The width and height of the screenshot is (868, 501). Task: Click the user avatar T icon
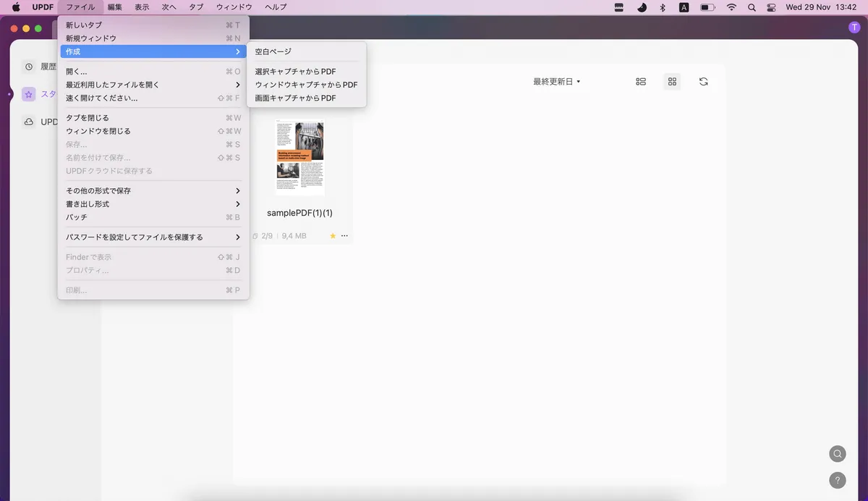pyautogui.click(x=855, y=28)
